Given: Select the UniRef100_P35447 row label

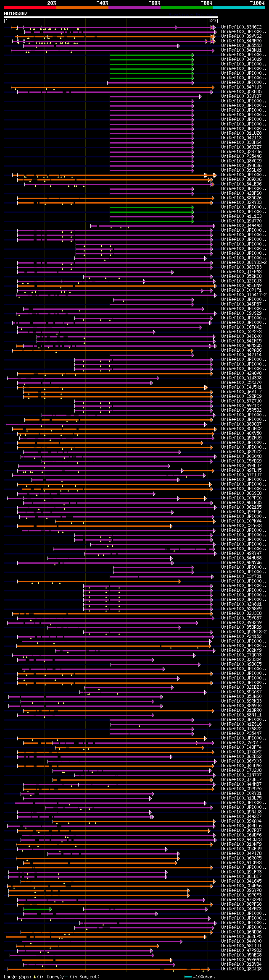Looking at the screenshot, I should point(241,734).
